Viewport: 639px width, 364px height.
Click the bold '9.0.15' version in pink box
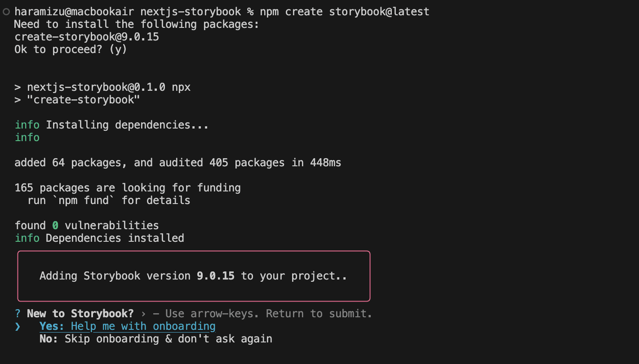[216, 276]
